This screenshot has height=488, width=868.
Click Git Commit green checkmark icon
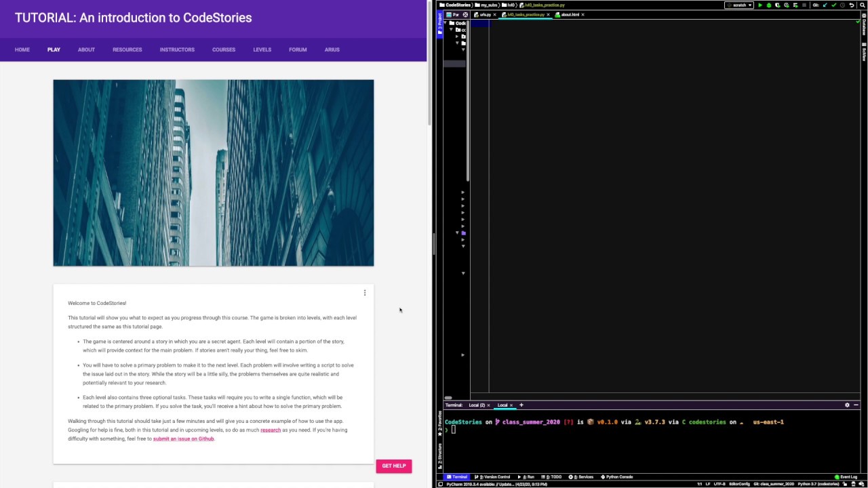(x=834, y=5)
